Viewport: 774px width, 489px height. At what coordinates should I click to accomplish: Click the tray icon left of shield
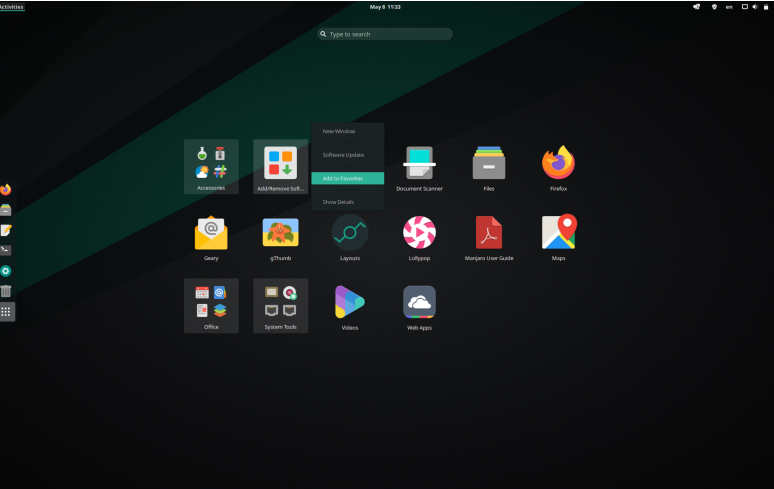tap(697, 7)
